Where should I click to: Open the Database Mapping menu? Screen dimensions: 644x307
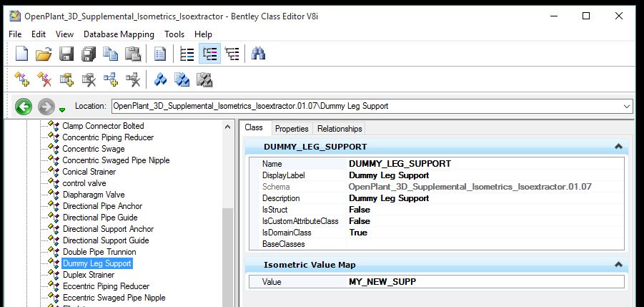coord(119,34)
